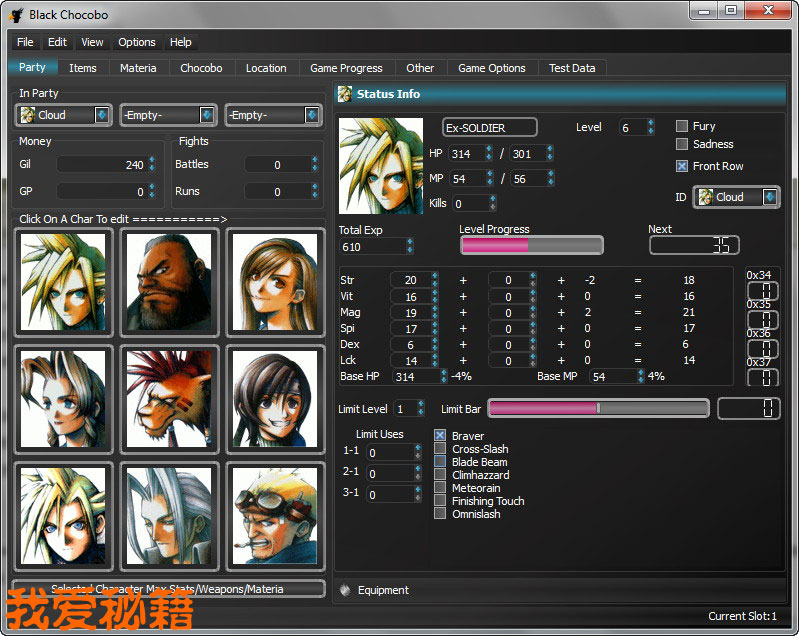Viewport: 799px width, 636px height.
Task: Pick Aerith's portrait in the character grid
Action: pyautogui.click(x=64, y=398)
